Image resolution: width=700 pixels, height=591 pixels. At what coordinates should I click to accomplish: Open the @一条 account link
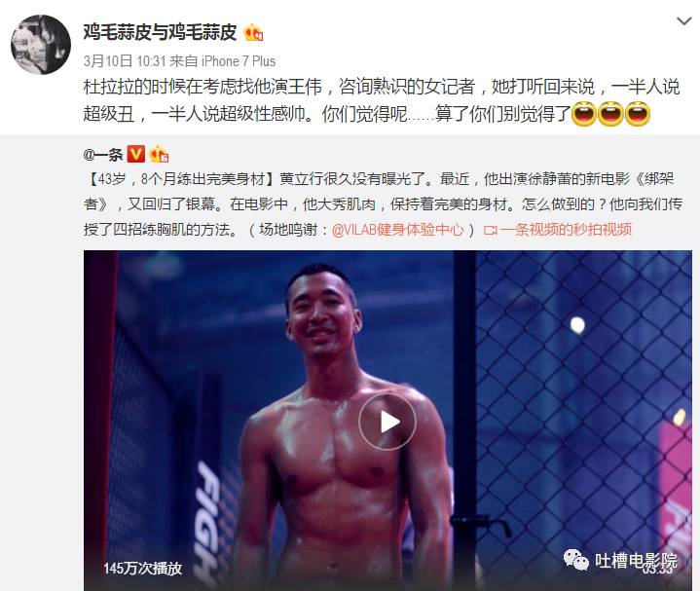[x=102, y=155]
